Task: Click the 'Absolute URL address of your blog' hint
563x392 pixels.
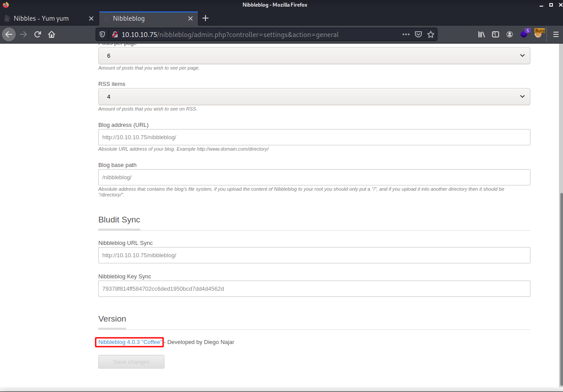Action: 183,149
